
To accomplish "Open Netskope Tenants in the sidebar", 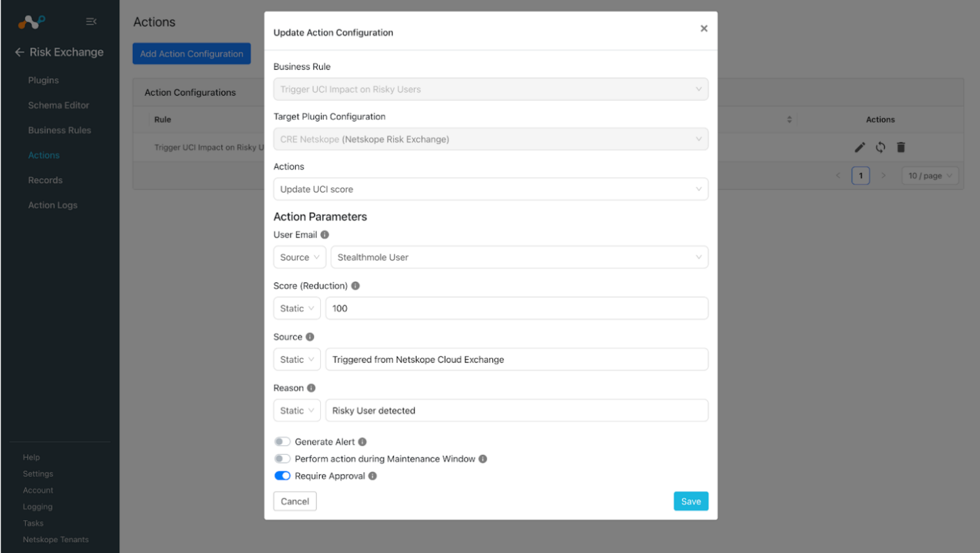I will [x=56, y=540].
